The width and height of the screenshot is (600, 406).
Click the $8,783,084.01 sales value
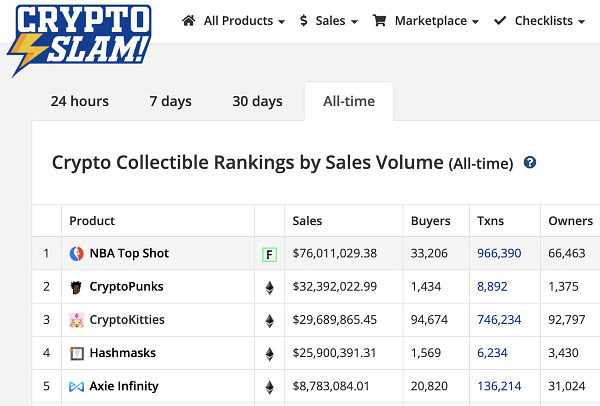point(331,386)
